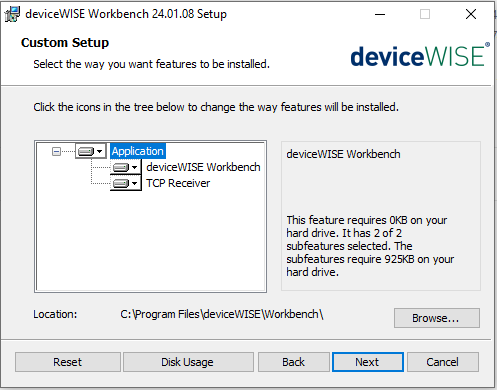
Task: Open the TCP Receiver install dropdown arrow
Action: pyautogui.click(x=134, y=183)
